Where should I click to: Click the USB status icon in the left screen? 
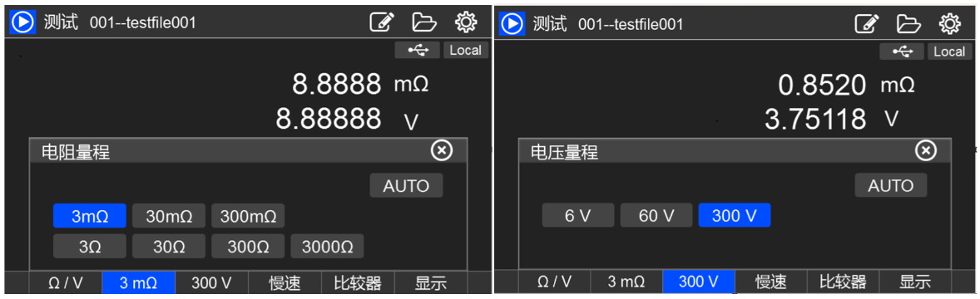click(418, 51)
